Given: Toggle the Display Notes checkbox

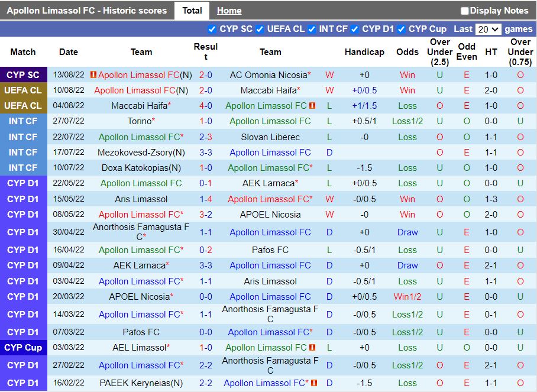Looking at the screenshot, I should [x=465, y=11].
